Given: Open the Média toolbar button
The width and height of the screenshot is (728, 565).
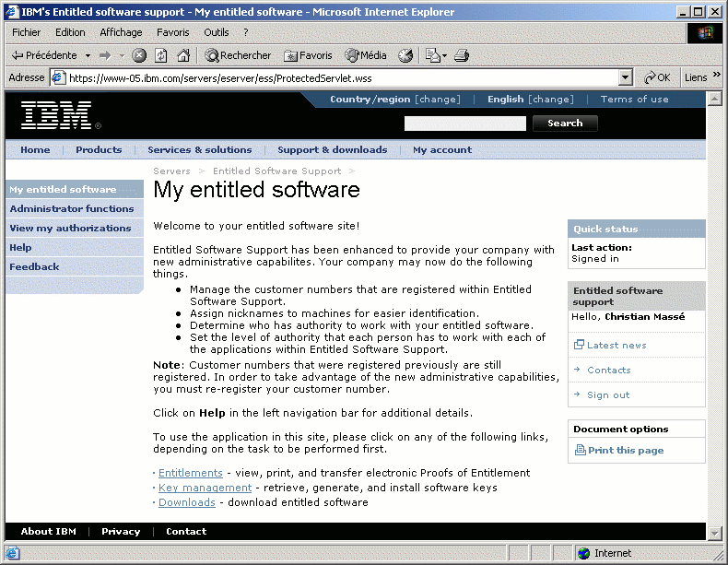Looking at the screenshot, I should pos(366,55).
